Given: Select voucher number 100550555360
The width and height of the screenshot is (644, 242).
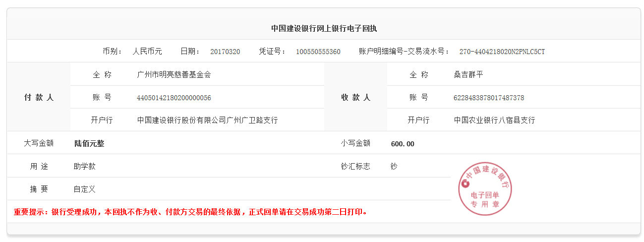Looking at the screenshot, I should 318,52.
